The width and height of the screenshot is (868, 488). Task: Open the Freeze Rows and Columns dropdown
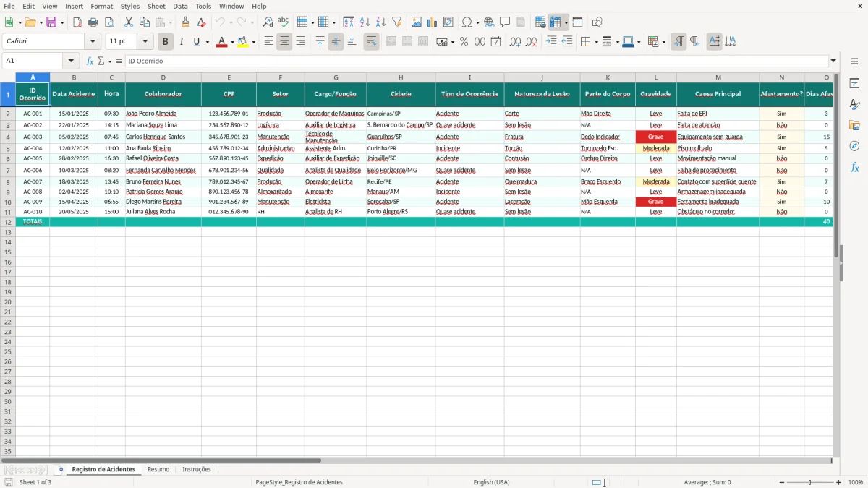click(x=566, y=22)
